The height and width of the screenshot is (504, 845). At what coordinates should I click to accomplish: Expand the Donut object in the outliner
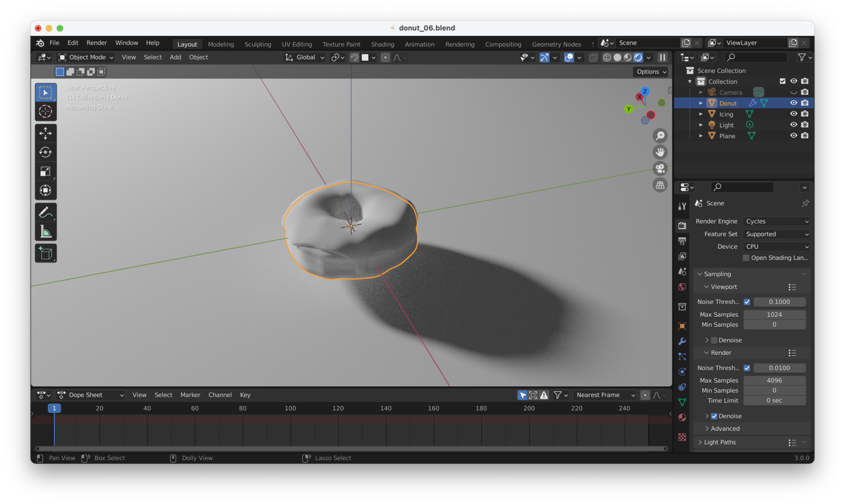701,103
